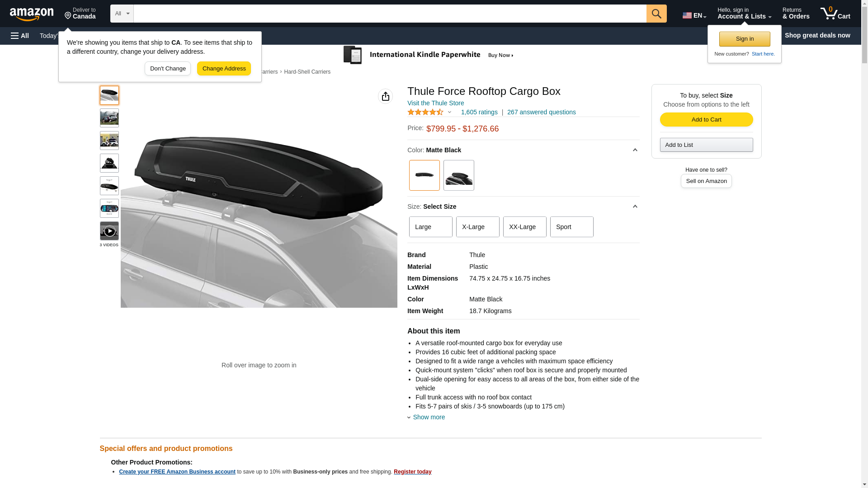This screenshot has height=488, width=868.
Task: Select the Large size option
Action: point(431,227)
